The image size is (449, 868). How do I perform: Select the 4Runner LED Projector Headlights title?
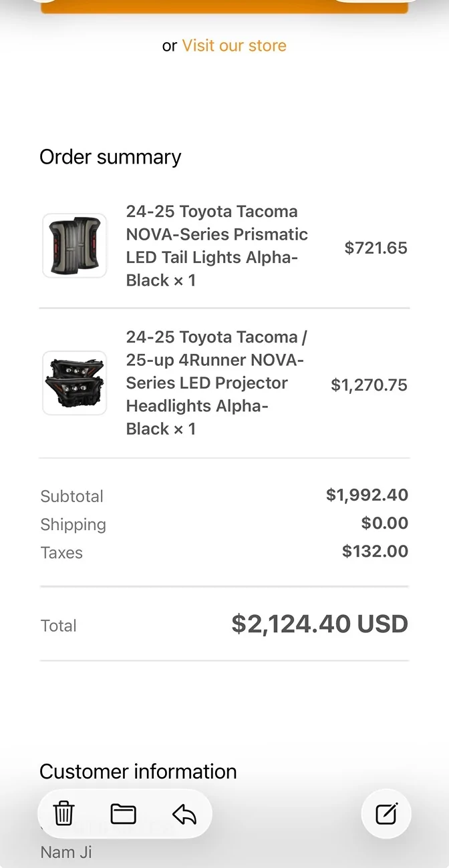click(x=216, y=383)
